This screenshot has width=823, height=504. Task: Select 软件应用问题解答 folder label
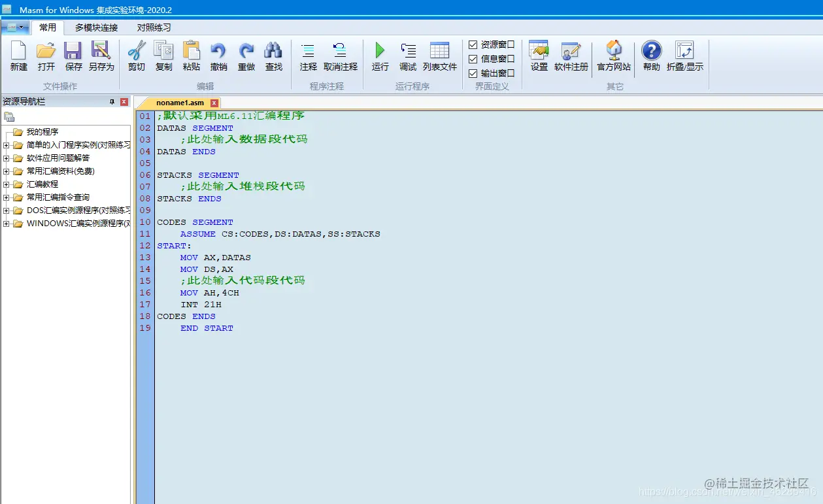pyautogui.click(x=58, y=158)
